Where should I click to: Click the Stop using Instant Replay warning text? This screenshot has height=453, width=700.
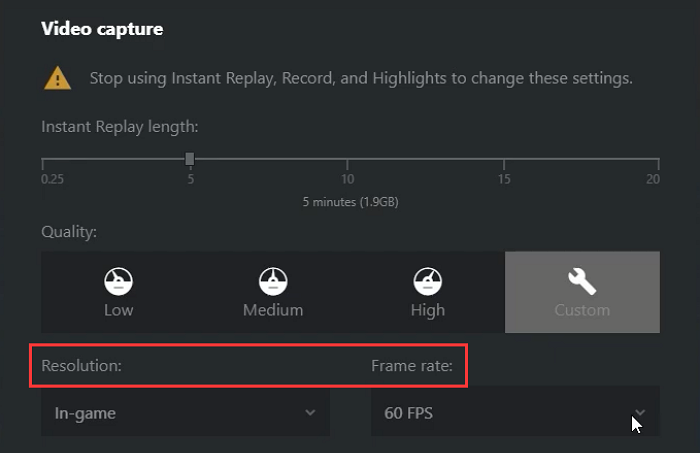361,78
